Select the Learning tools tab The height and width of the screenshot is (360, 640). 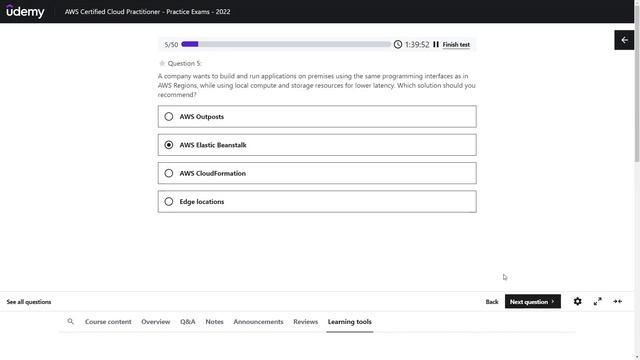pyautogui.click(x=350, y=322)
